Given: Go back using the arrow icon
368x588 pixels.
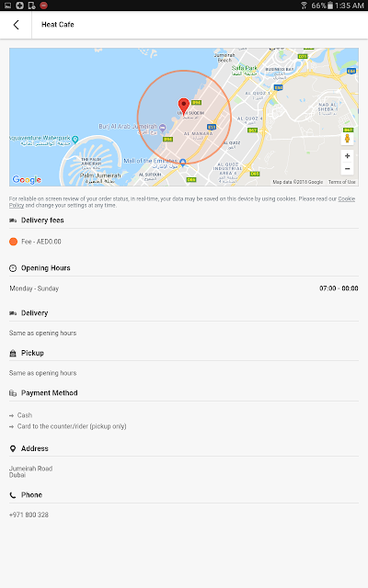Looking at the screenshot, I should [16, 25].
